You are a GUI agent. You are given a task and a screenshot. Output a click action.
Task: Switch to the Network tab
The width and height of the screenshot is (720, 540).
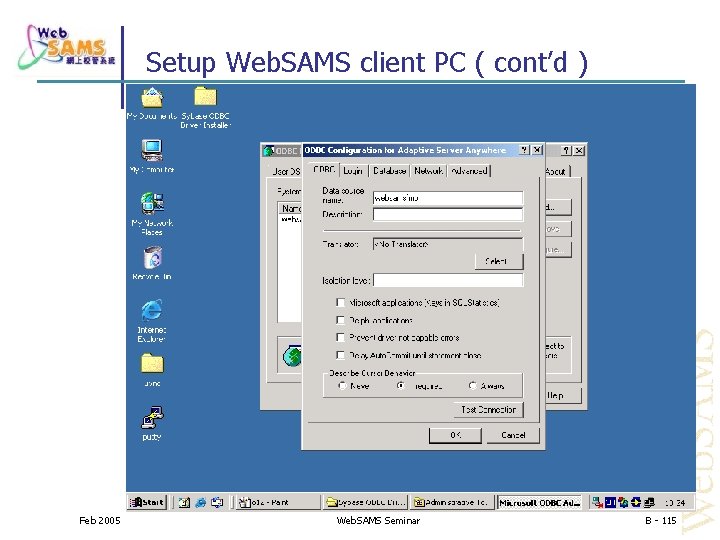[x=428, y=171]
